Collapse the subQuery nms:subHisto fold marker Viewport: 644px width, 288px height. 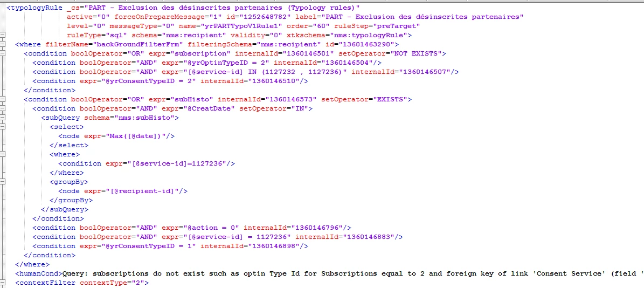click(x=3, y=118)
